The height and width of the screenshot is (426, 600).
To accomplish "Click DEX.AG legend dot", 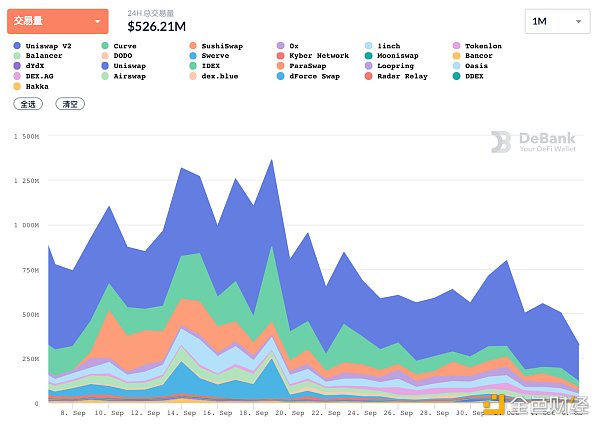I will coord(17,76).
